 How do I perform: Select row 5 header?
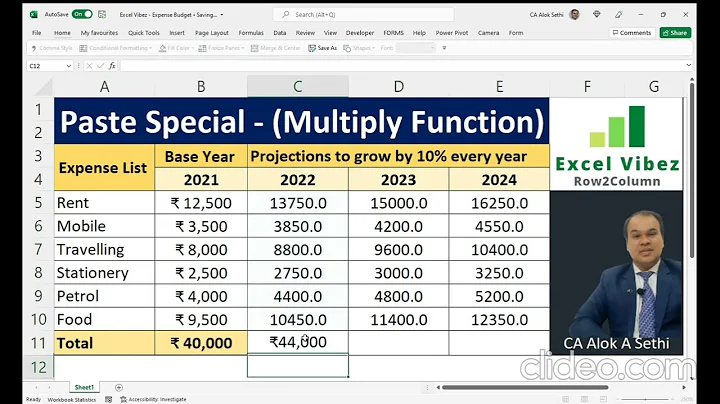point(38,202)
